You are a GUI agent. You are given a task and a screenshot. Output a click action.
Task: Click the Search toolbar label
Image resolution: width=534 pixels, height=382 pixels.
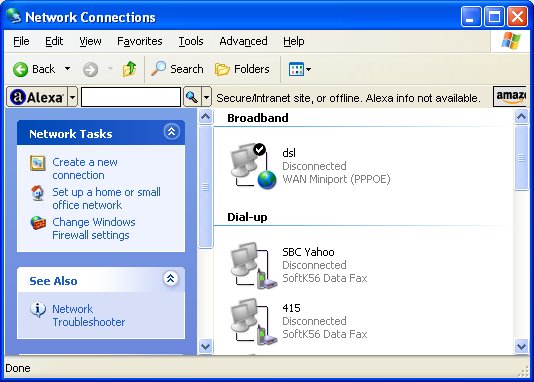[x=187, y=69]
